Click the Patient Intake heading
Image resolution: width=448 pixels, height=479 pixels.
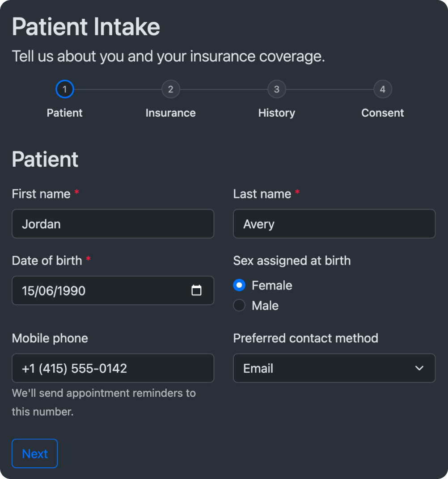pos(86,27)
